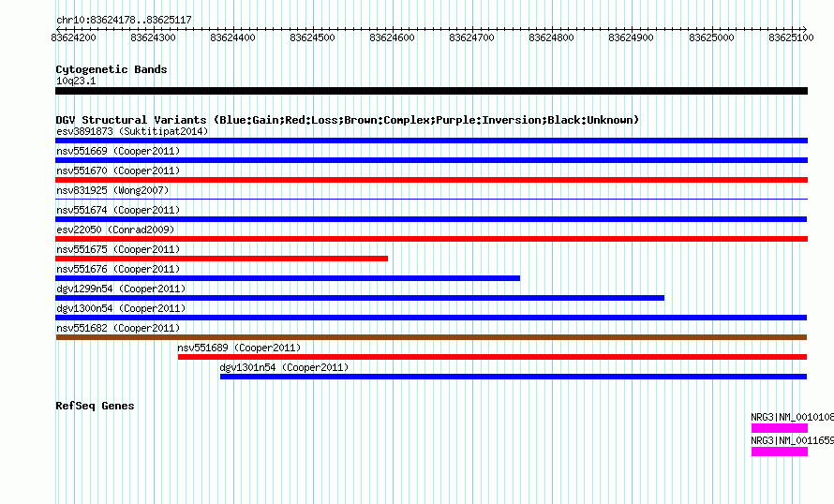Click ruler tick label 83625100

(x=792, y=37)
